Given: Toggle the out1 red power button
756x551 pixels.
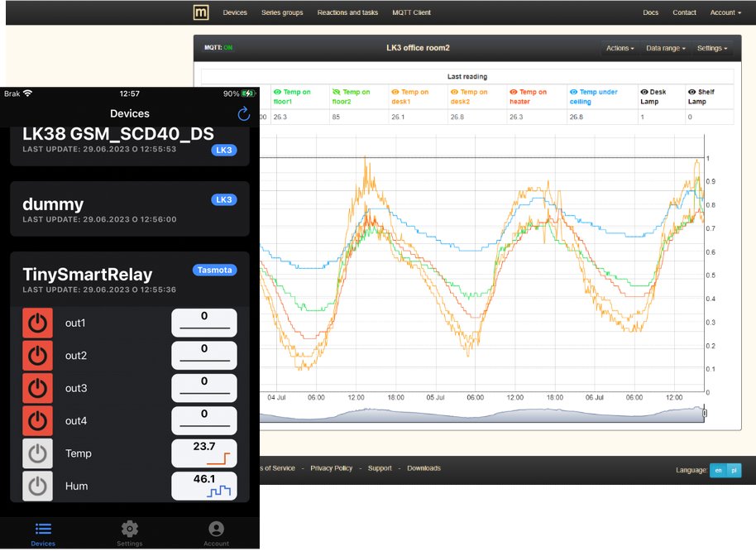Looking at the screenshot, I should (x=37, y=323).
